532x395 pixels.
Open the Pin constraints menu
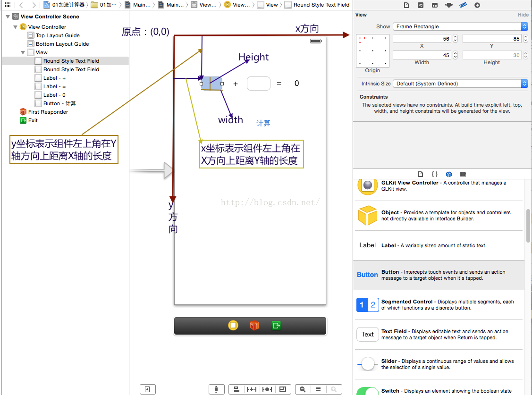point(252,389)
